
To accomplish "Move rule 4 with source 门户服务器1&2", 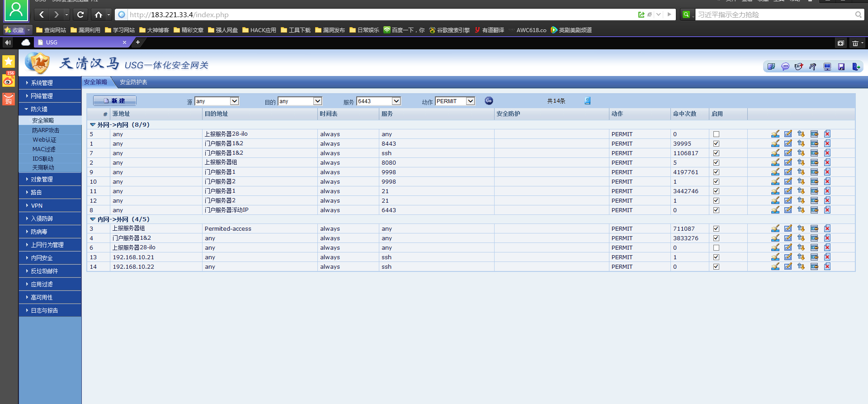I will coord(801,238).
